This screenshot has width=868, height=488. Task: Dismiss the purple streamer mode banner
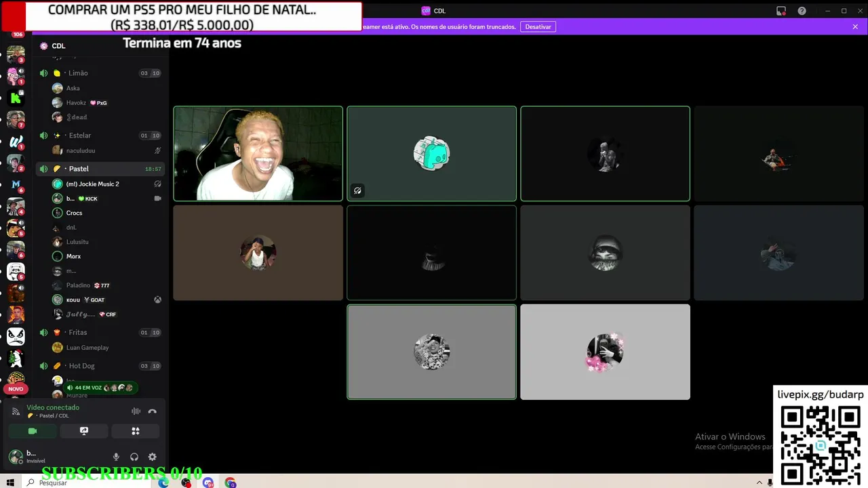coord(855,26)
